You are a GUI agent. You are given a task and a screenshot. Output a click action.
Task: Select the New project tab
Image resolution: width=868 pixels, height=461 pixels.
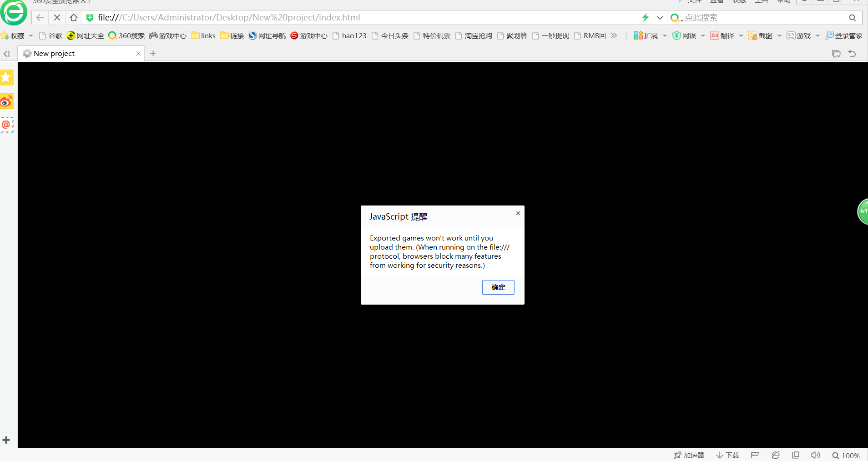[x=81, y=53]
